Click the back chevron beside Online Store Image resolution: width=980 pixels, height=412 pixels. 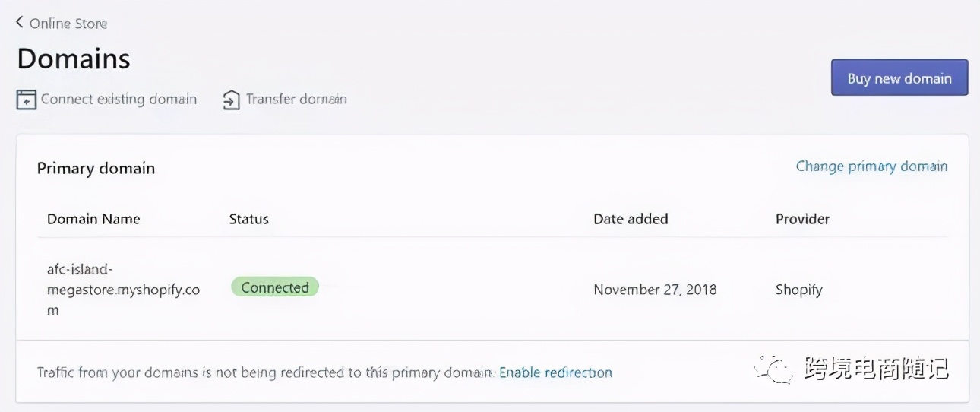point(20,23)
